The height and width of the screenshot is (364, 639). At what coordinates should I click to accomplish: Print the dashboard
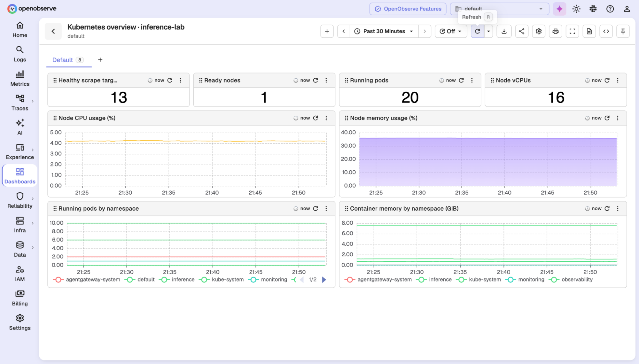click(556, 31)
